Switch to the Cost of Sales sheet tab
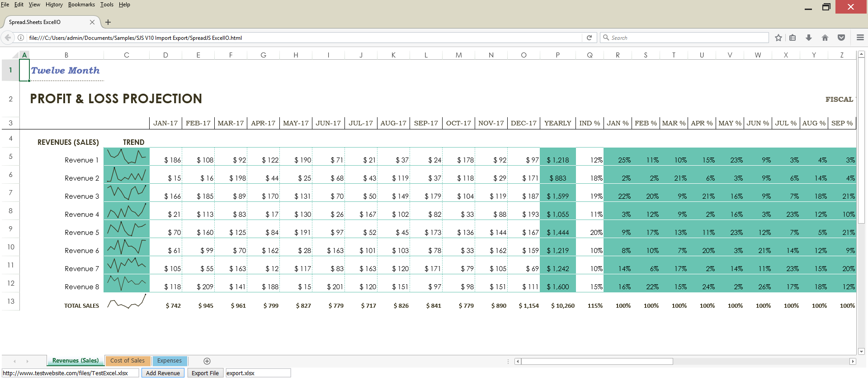 point(127,361)
